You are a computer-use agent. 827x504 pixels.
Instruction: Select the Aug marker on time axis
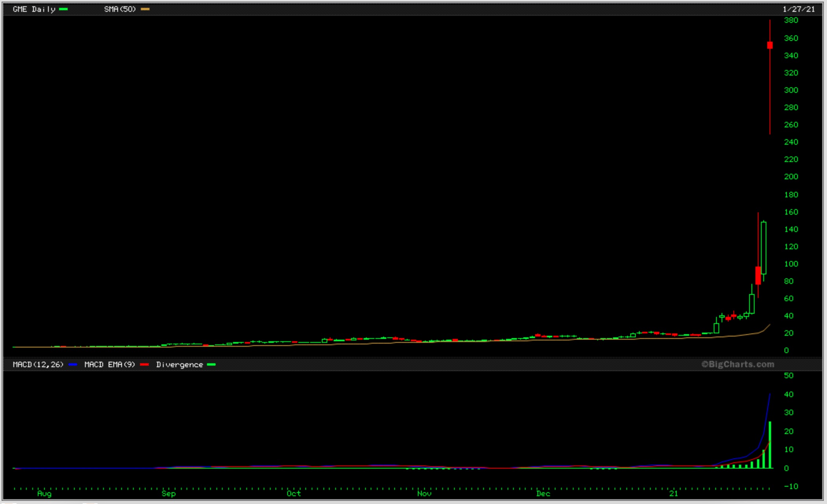[x=44, y=493]
